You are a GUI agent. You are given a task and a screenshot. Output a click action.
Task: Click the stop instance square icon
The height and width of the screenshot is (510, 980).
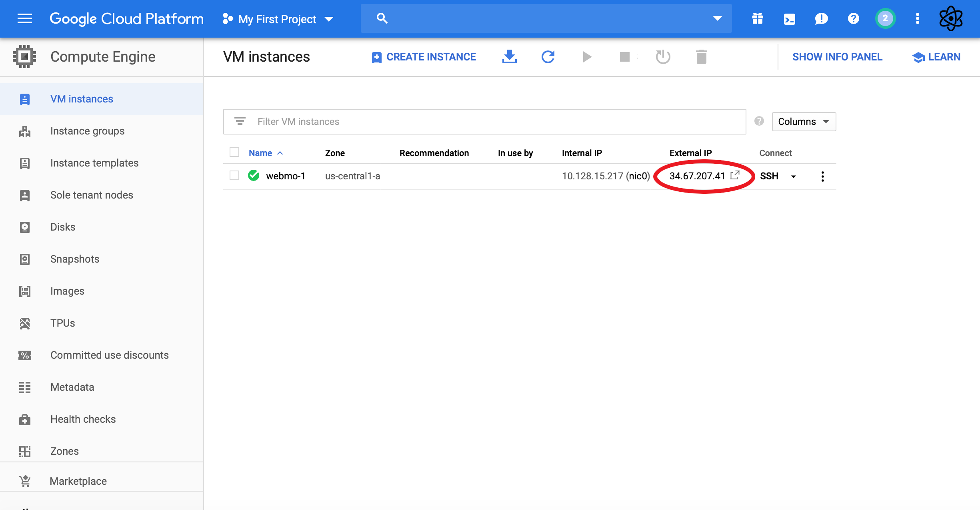tap(624, 57)
